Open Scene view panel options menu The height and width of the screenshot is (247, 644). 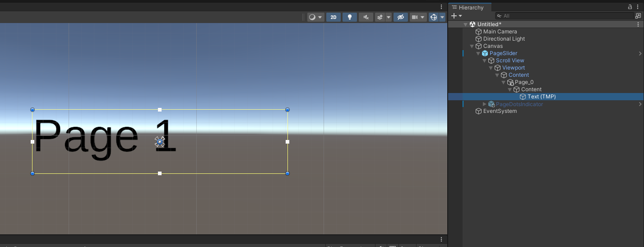[x=441, y=7]
